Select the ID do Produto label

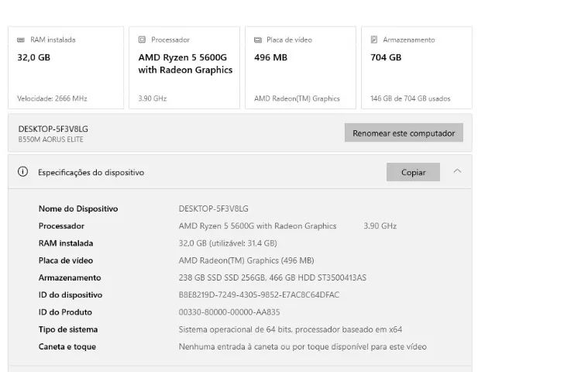tap(65, 312)
